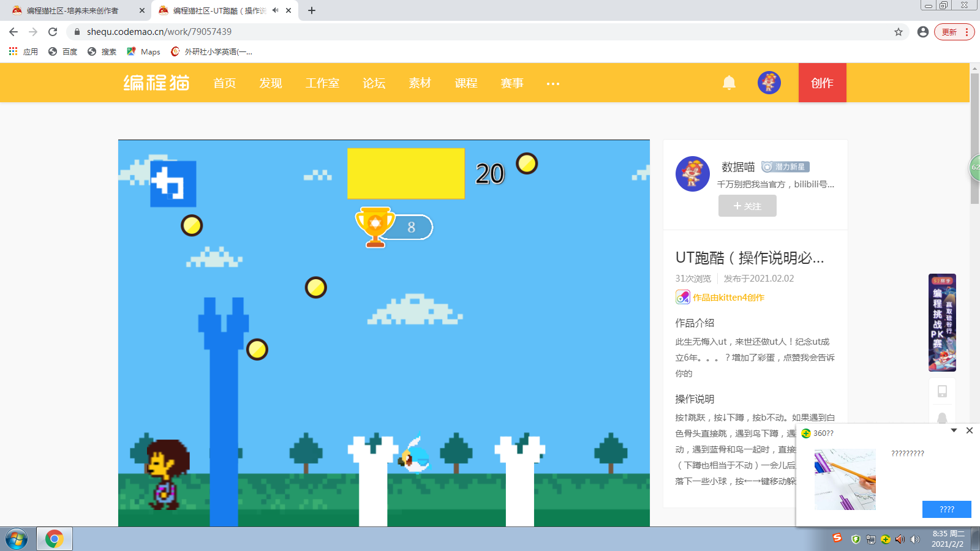The height and width of the screenshot is (551, 980).
Task: Click the green 62 bubble at the right edge
Action: tap(974, 167)
